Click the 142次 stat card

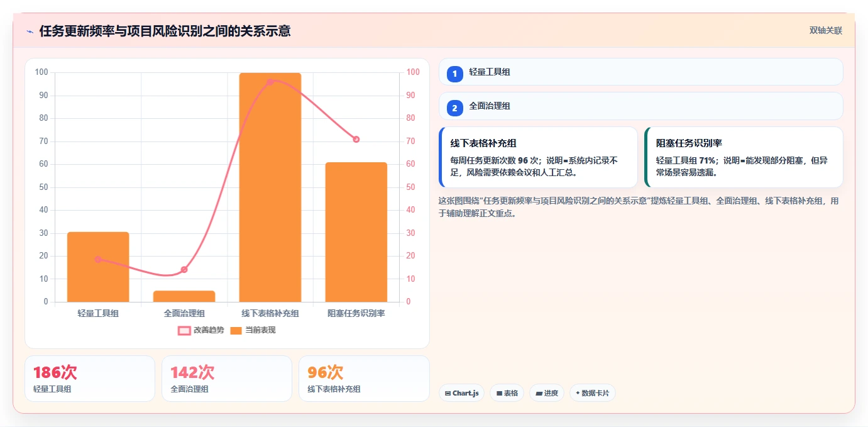(227, 379)
